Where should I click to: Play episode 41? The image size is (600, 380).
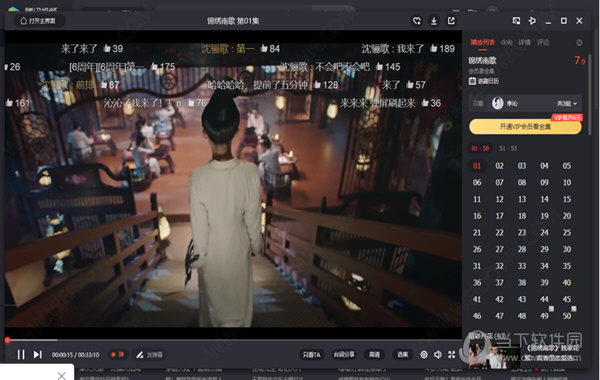(x=477, y=299)
